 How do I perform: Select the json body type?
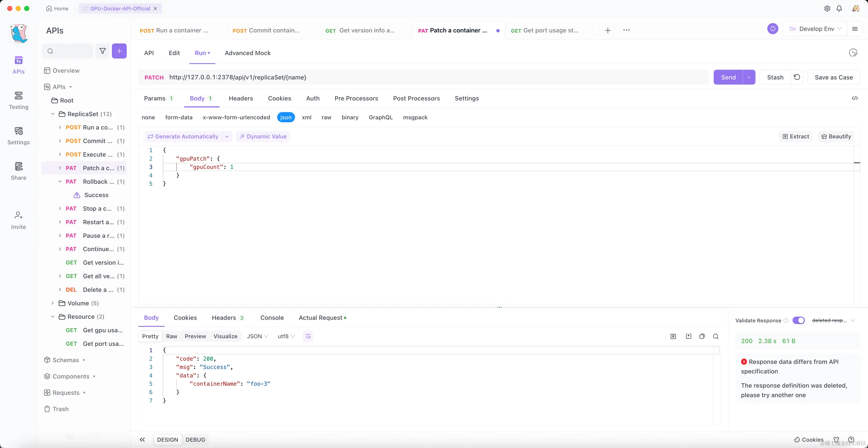286,117
